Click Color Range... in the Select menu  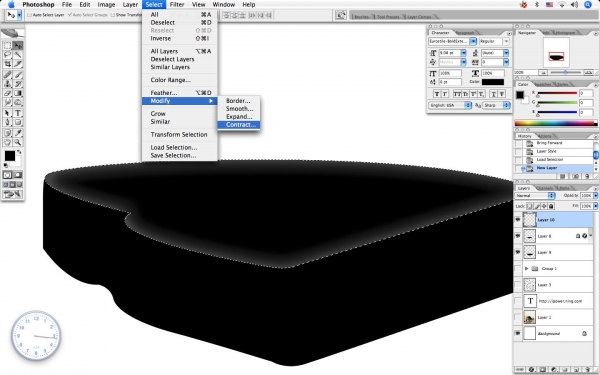[171, 80]
